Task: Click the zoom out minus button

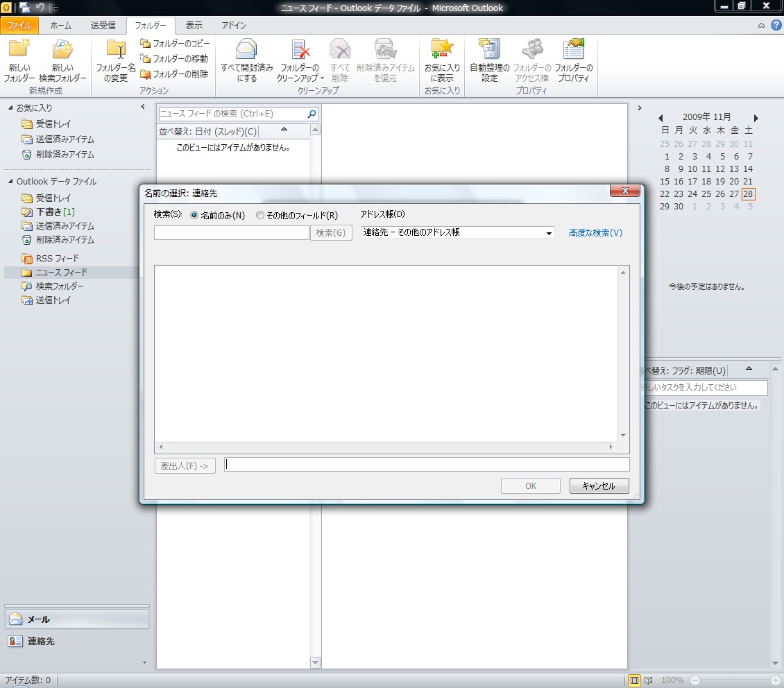Action: click(x=695, y=680)
